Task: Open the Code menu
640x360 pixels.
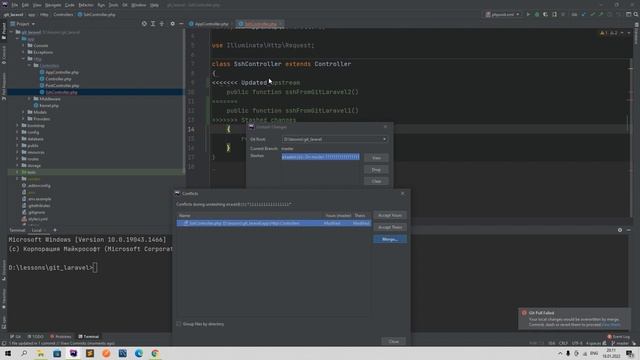Action: pyautogui.click(x=70, y=5)
